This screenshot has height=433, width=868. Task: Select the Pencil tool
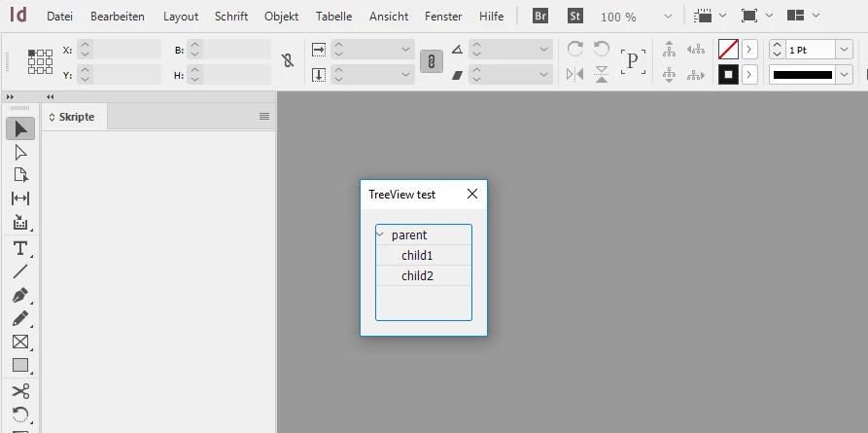click(x=20, y=319)
